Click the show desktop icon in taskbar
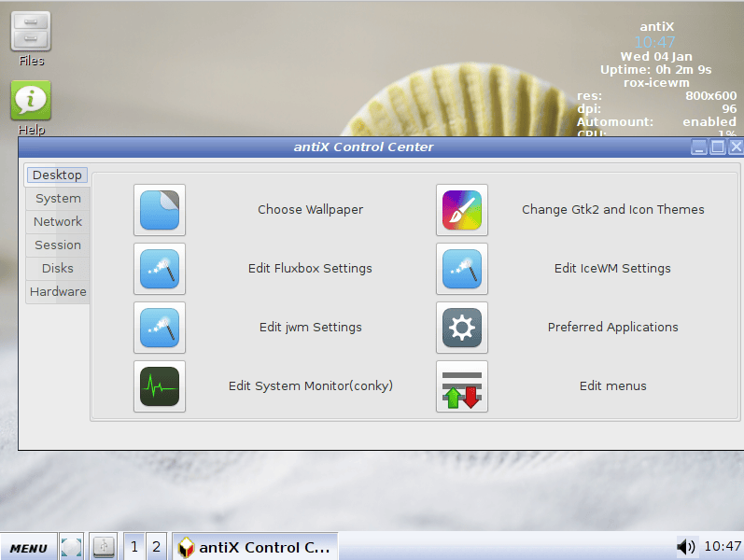Viewport: 744px width, 560px height. pyautogui.click(x=71, y=547)
